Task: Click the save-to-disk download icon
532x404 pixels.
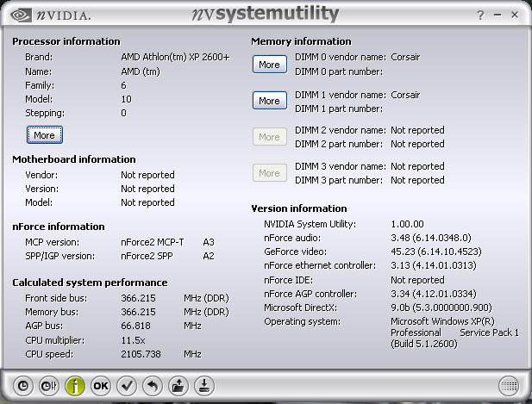Action: [x=204, y=386]
